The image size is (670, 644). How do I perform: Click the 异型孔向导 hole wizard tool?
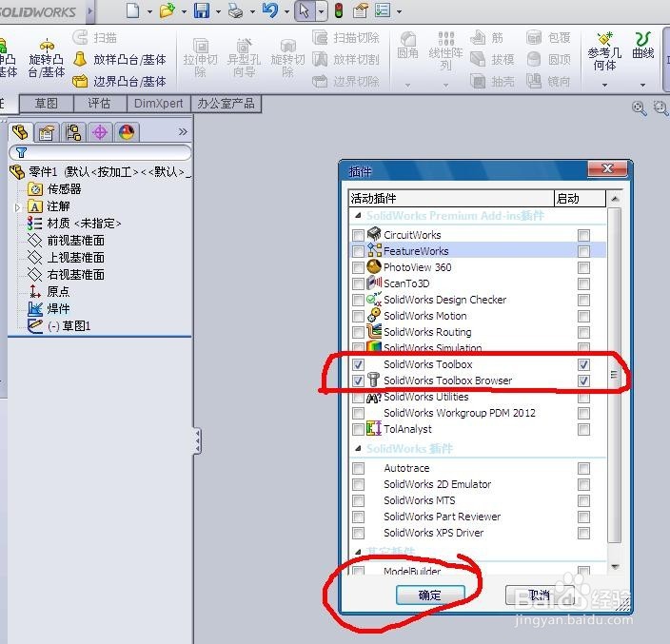[x=244, y=58]
